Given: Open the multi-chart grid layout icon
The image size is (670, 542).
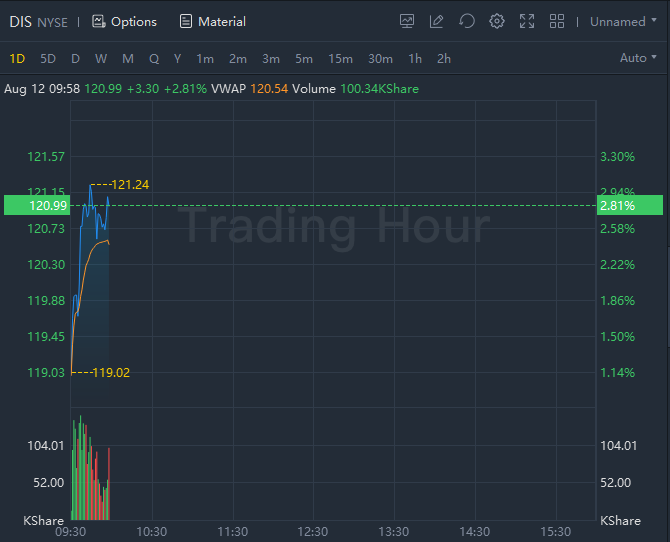Looking at the screenshot, I should (x=557, y=21).
